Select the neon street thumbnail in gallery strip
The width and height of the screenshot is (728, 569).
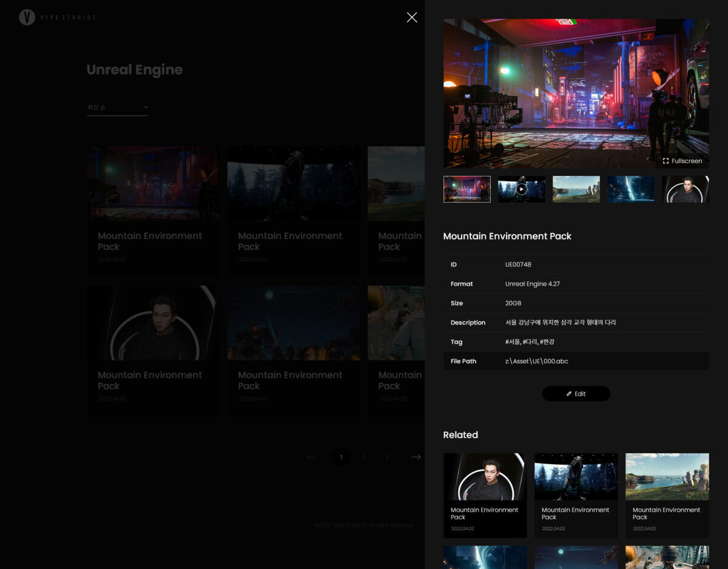[x=467, y=189]
